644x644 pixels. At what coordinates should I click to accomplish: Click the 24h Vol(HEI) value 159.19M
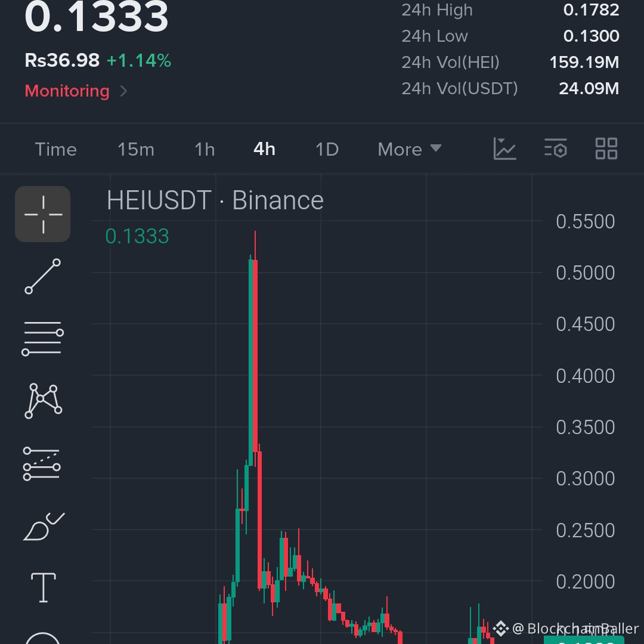[584, 63]
